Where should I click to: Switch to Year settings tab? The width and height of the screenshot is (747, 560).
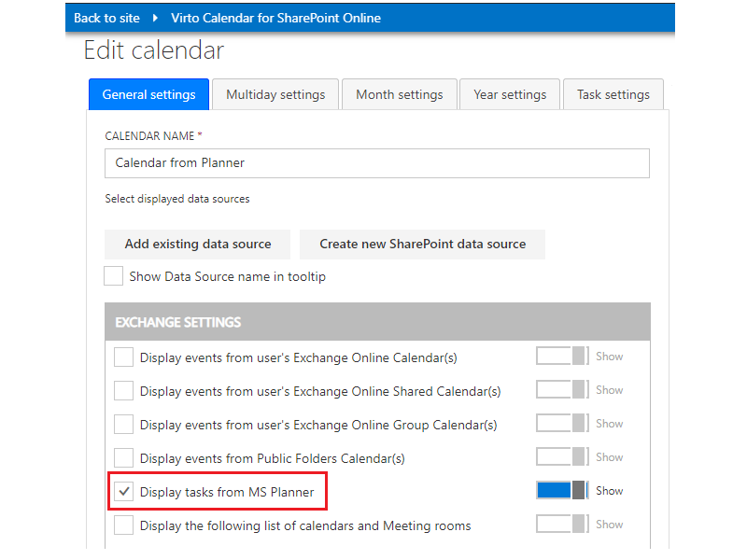click(510, 94)
